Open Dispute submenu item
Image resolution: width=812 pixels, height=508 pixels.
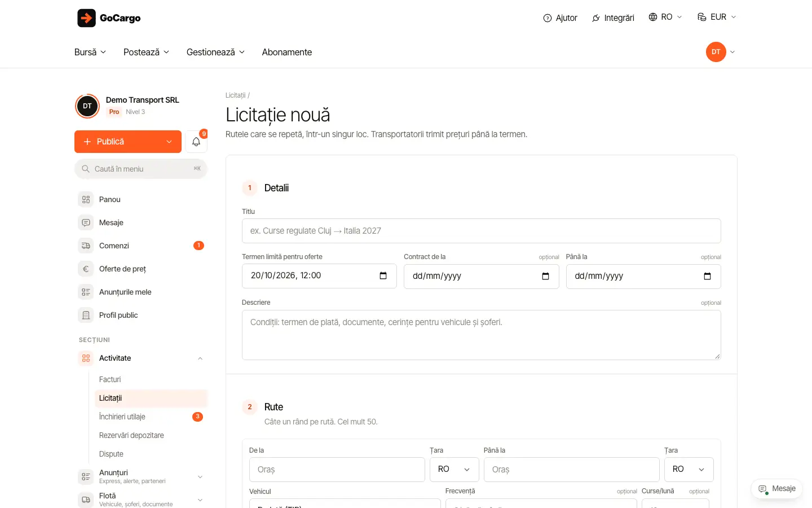[x=151, y=454]
